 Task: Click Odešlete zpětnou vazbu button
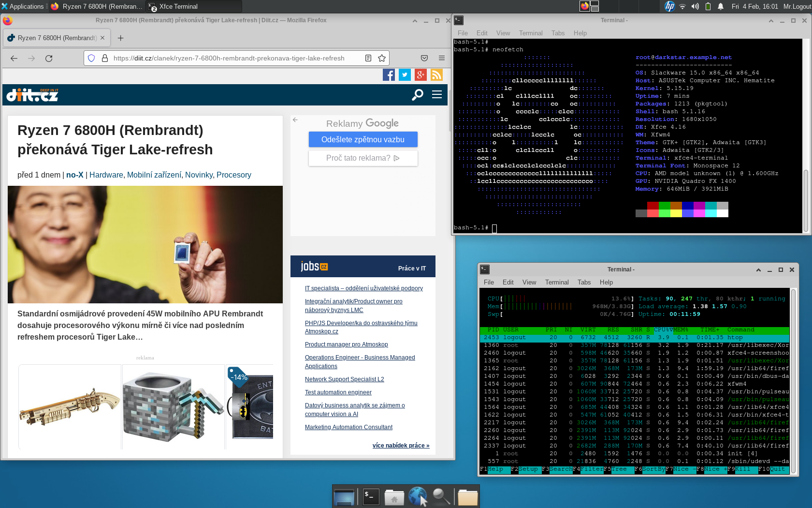pyautogui.click(x=363, y=139)
